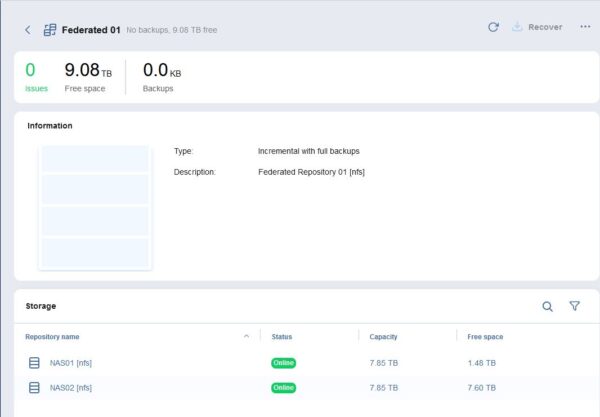The width and height of the screenshot is (600, 417).
Task: Click the 0 Issues counter
Action: pos(36,77)
